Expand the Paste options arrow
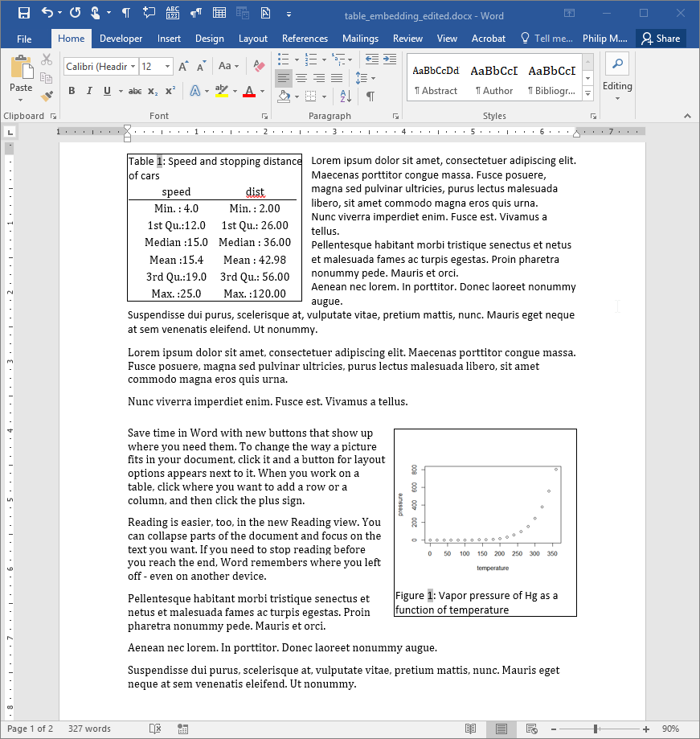Viewport: 700px width, 739px height. click(x=21, y=100)
